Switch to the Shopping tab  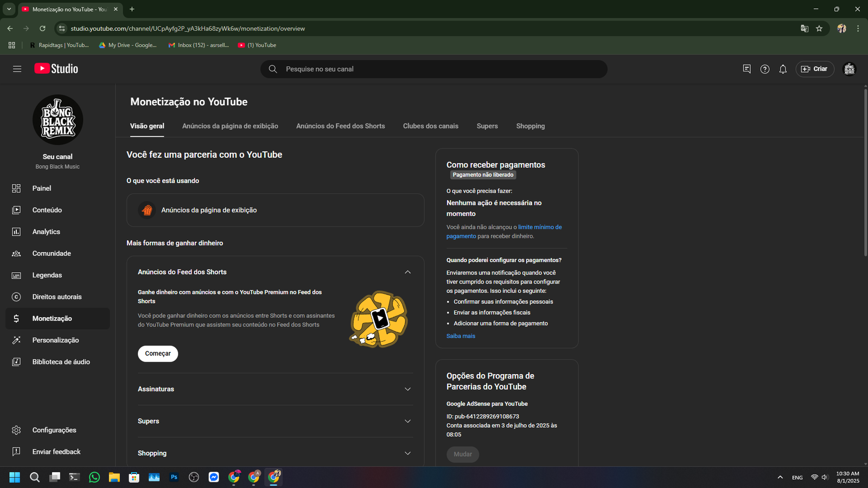[531, 126]
